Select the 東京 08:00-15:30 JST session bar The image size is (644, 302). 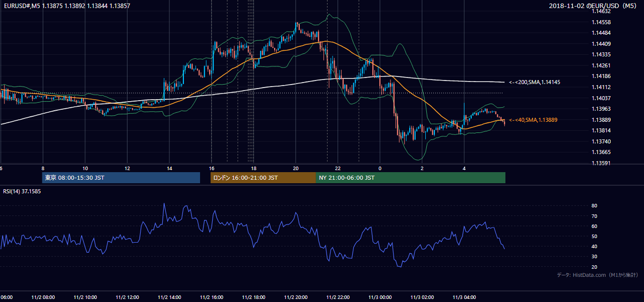point(121,178)
